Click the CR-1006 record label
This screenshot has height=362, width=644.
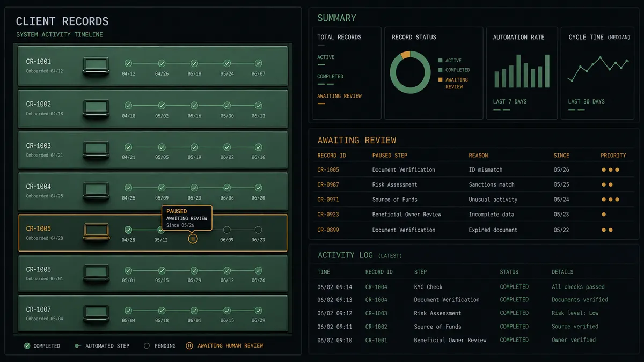[39, 269]
